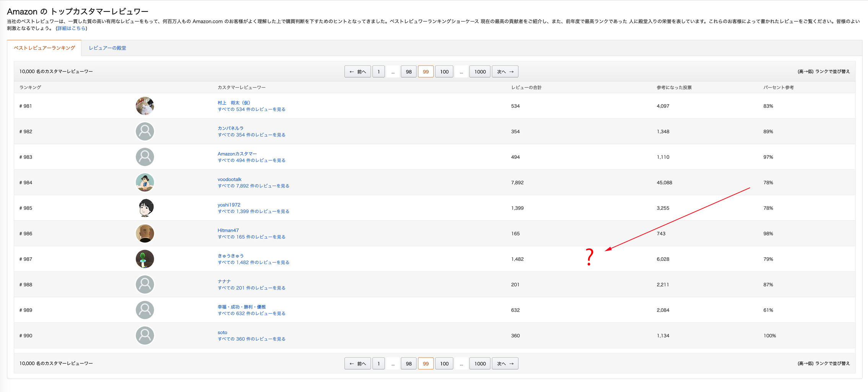Image resolution: width=868 pixels, height=392 pixels.
Task: Open reviewer profile Amazonカスタマー
Action: [x=237, y=154]
